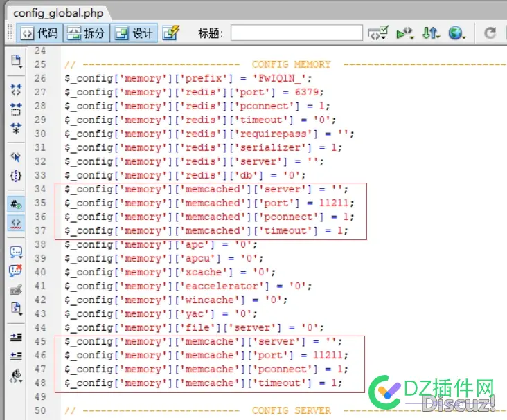Open Recent Snippets icon
Image resolution: width=507 pixels, height=420 pixels.
click(16, 308)
